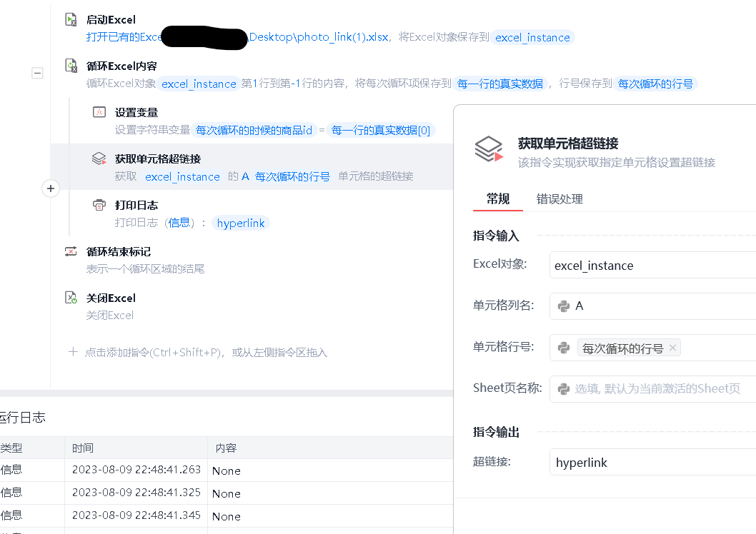Click the 时间 column header in log
This screenshot has height=534, width=756.
tap(83, 448)
